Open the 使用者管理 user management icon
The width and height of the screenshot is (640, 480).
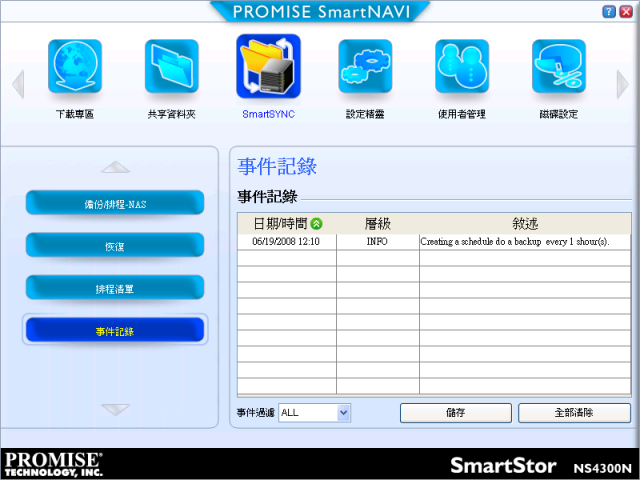462,66
